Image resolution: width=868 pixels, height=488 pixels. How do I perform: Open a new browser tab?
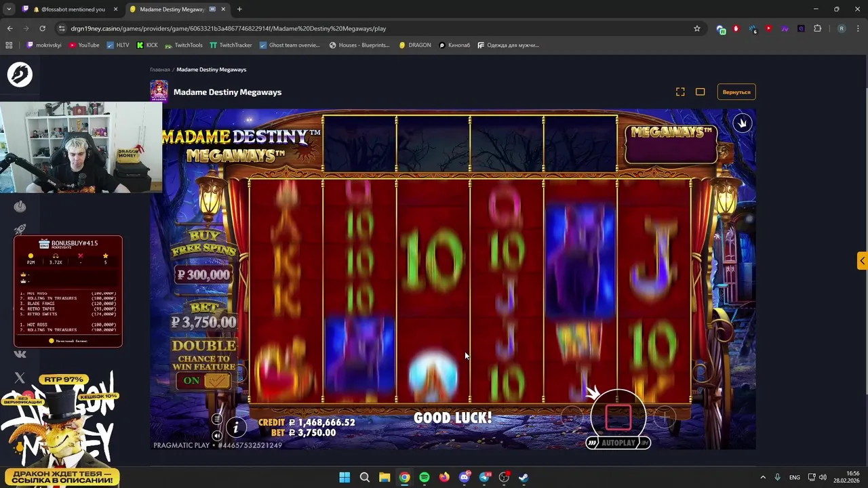[239, 9]
